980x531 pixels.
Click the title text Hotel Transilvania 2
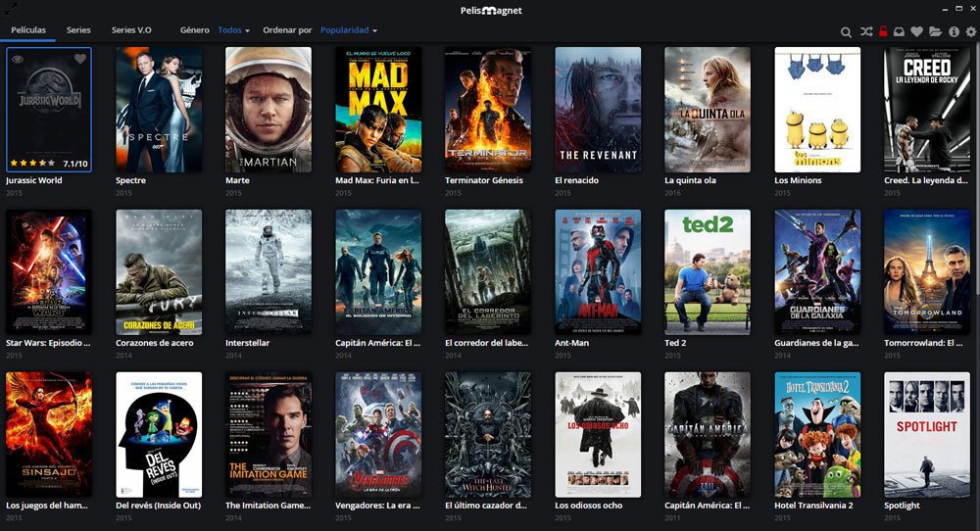point(813,506)
